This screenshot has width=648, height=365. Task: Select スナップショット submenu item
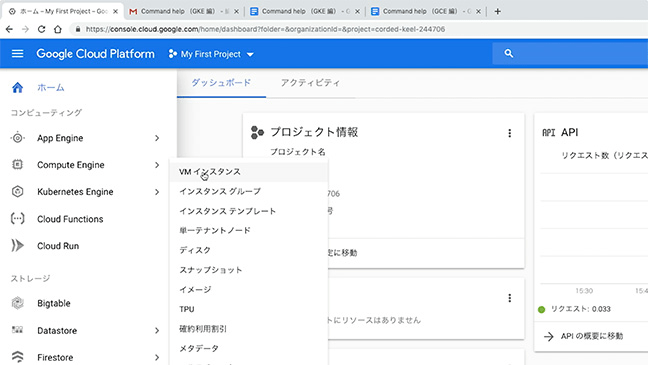pos(249,270)
